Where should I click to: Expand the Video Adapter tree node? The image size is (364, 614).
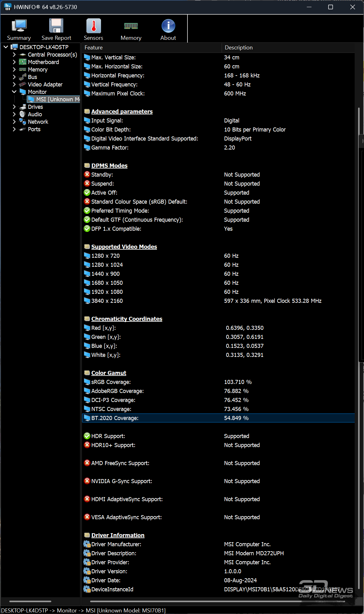pos(14,85)
